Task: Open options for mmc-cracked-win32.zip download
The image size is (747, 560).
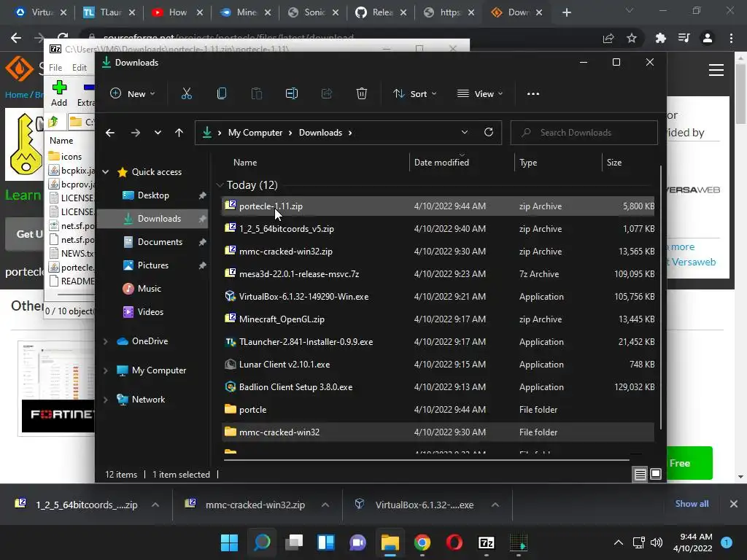Action: (x=325, y=505)
